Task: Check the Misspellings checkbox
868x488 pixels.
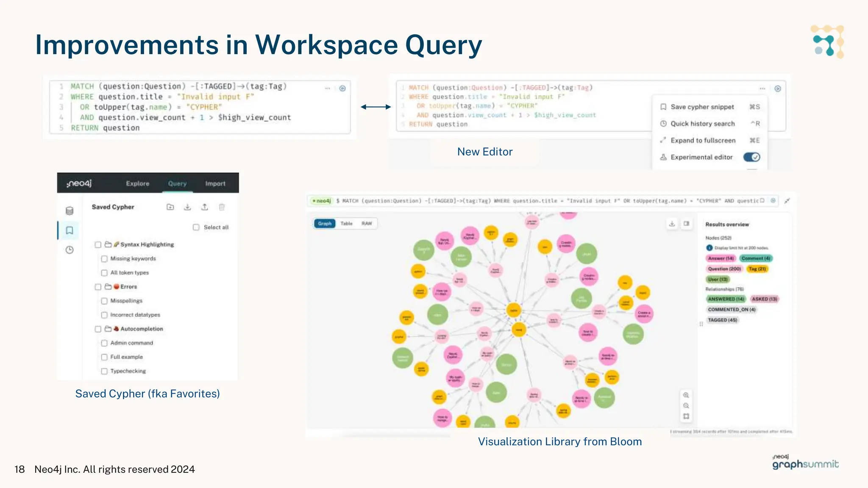Action: point(104,301)
